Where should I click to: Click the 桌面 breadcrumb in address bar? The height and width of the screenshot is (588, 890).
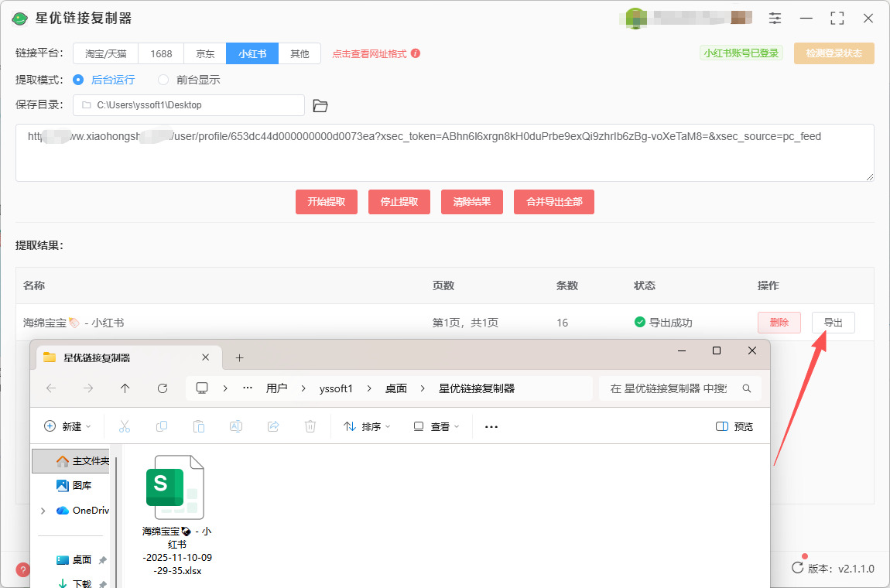coord(396,389)
